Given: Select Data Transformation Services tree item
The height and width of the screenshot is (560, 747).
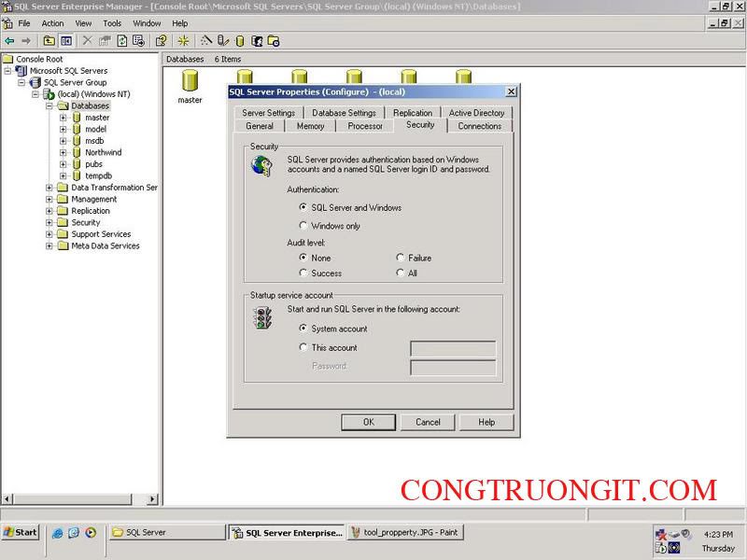Looking at the screenshot, I should (114, 188).
